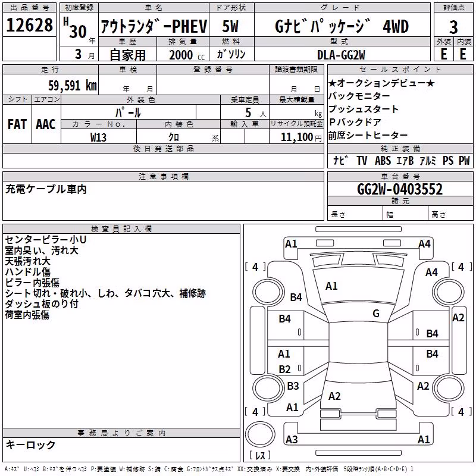Click the A3 mark on rear bumper
Viewport: 476px width, 476px height.
click(x=292, y=439)
